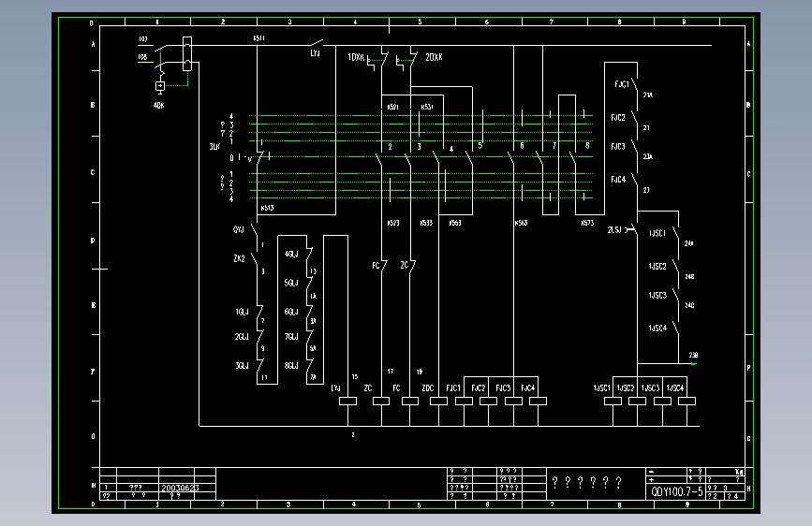Click the 23B wire number by green arrow

(693, 355)
